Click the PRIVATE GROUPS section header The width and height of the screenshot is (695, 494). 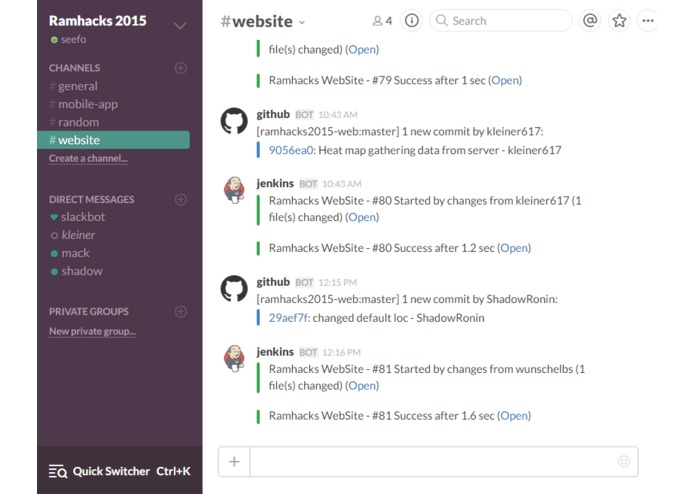[89, 311]
